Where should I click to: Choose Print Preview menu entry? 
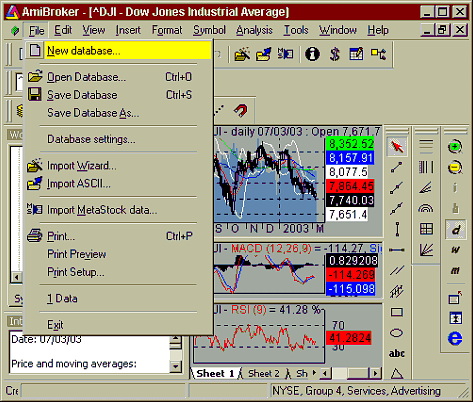pos(118,254)
